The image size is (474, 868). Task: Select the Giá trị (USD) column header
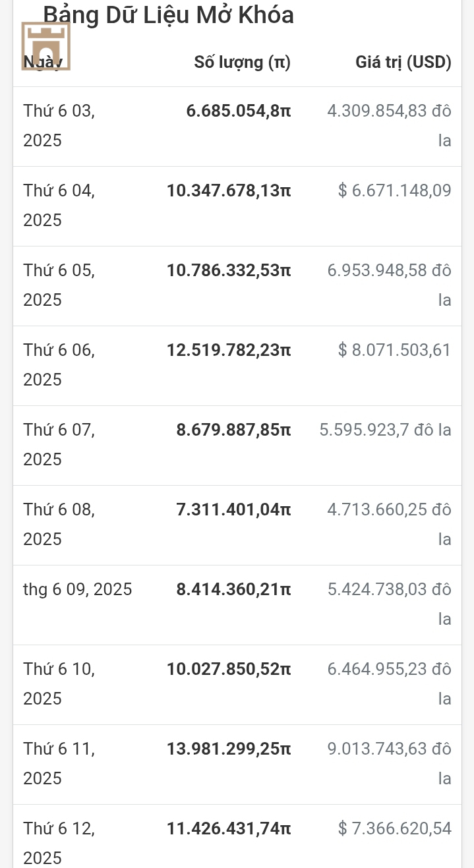click(x=403, y=63)
